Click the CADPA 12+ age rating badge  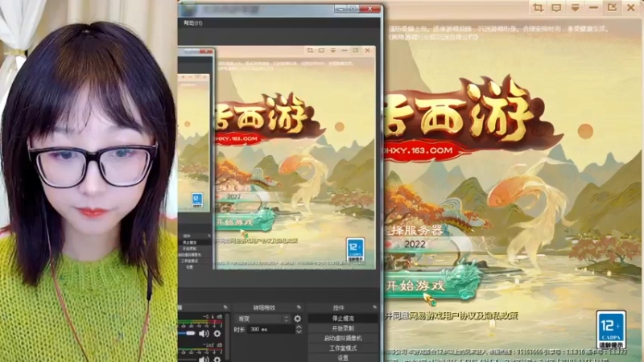(611, 329)
